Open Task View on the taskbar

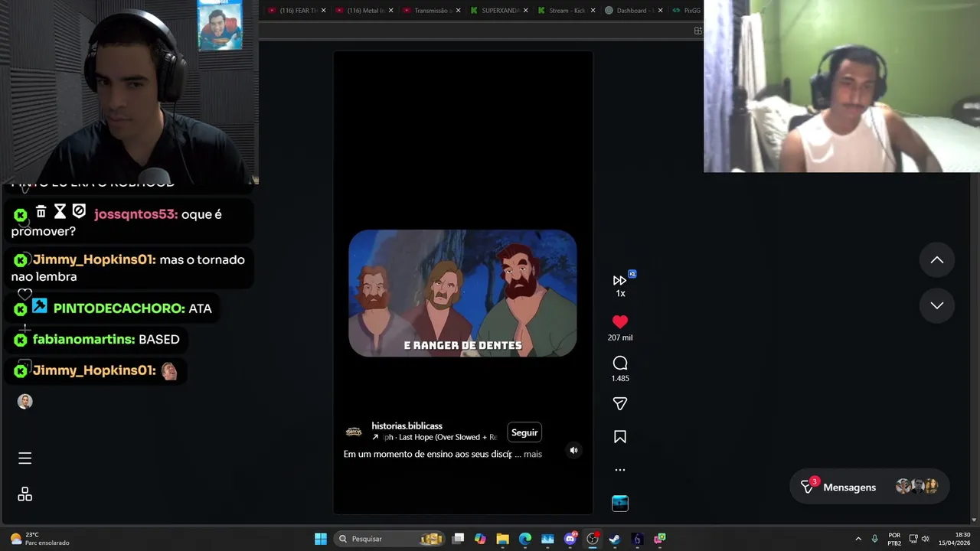tap(458, 539)
